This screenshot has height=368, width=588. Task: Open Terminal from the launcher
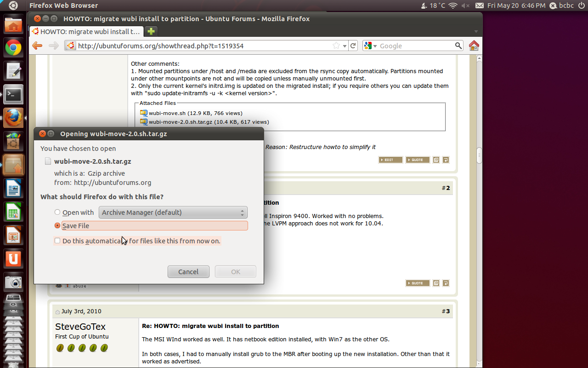pos(13,94)
